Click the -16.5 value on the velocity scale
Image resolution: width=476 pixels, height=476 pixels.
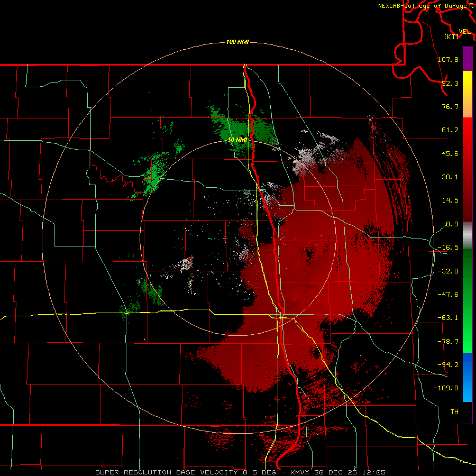[448, 248]
